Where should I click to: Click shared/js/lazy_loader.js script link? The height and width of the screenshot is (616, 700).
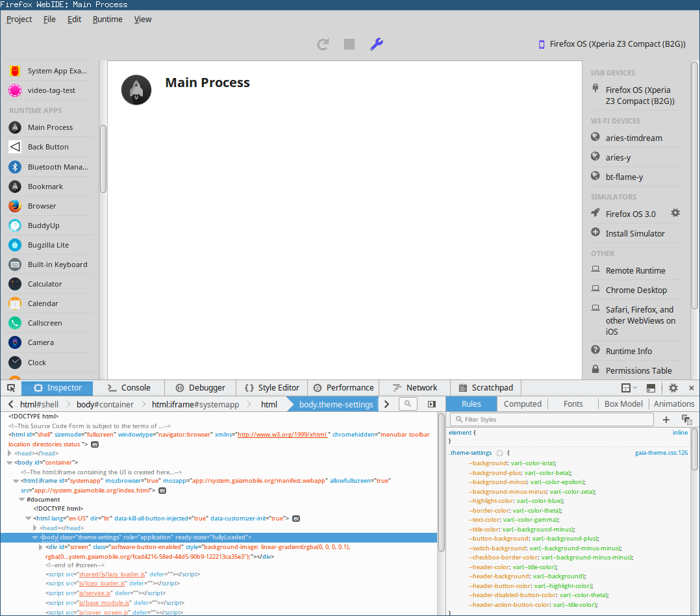coord(112,574)
